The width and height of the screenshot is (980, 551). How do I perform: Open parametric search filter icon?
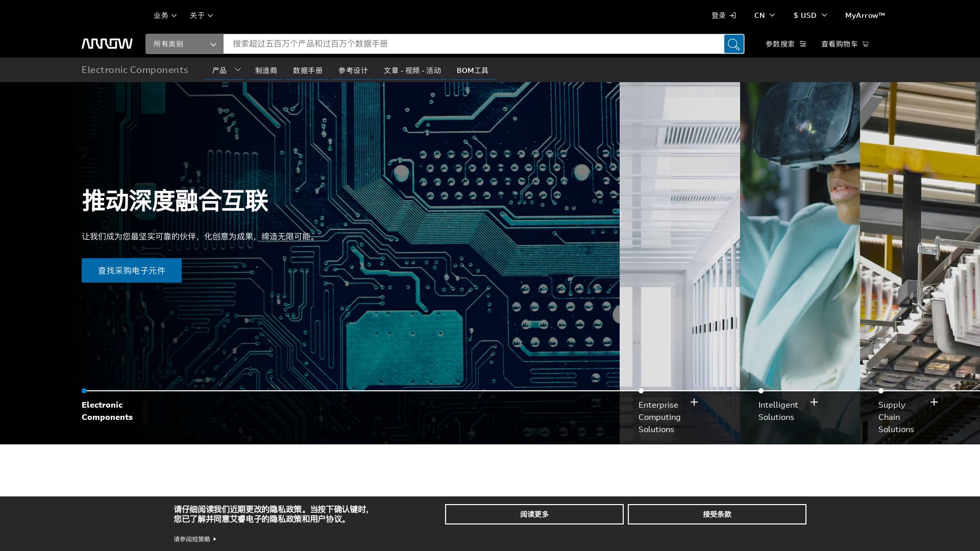pyautogui.click(x=803, y=44)
